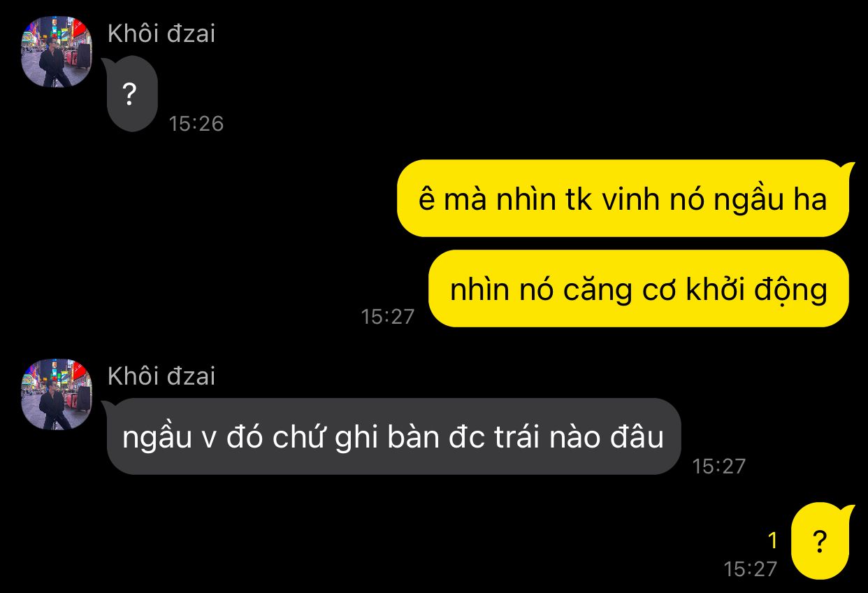Click the 15:26 timestamp

pyautogui.click(x=196, y=124)
